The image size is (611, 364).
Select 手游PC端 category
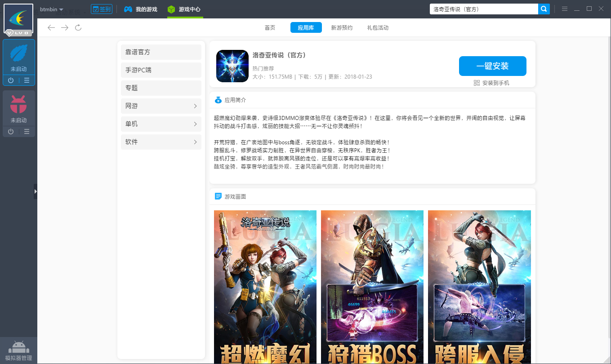pos(161,70)
